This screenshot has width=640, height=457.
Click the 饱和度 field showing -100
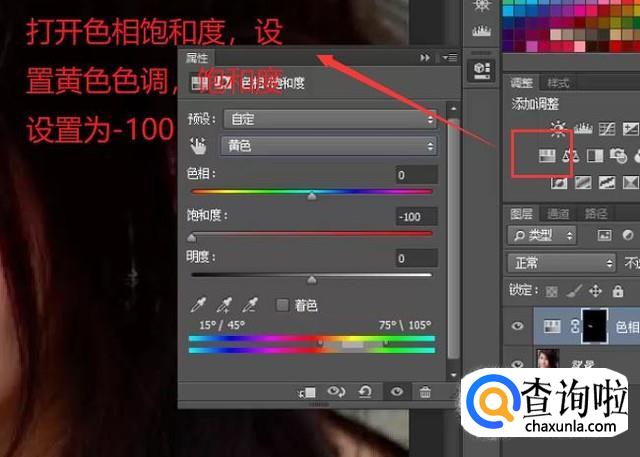[x=417, y=216]
